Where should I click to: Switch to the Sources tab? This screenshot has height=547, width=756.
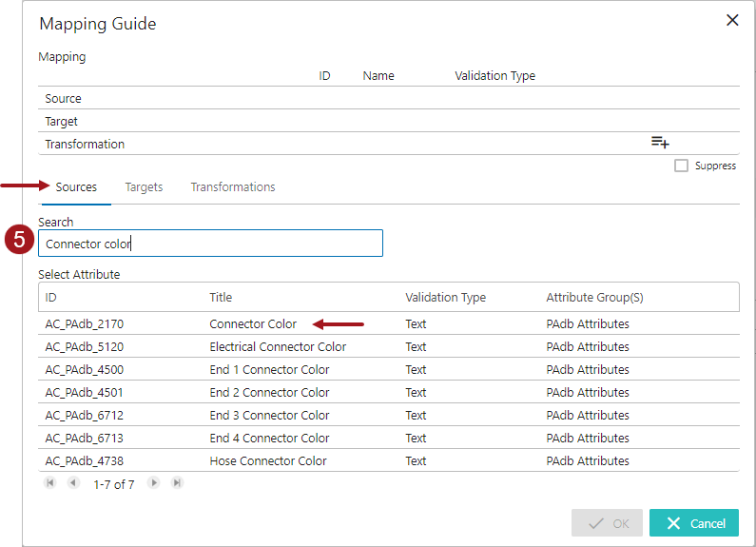76,187
